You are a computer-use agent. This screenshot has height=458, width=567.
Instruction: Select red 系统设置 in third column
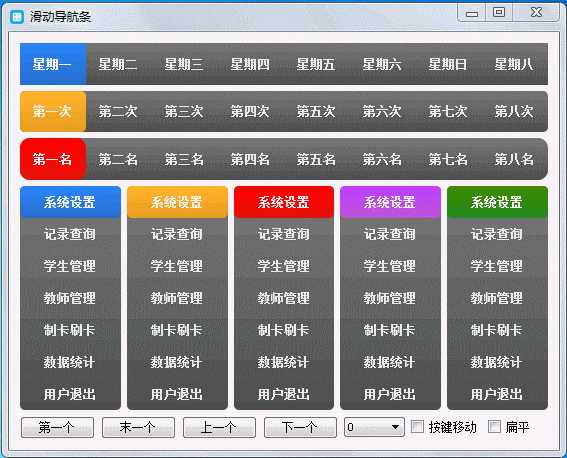284,202
